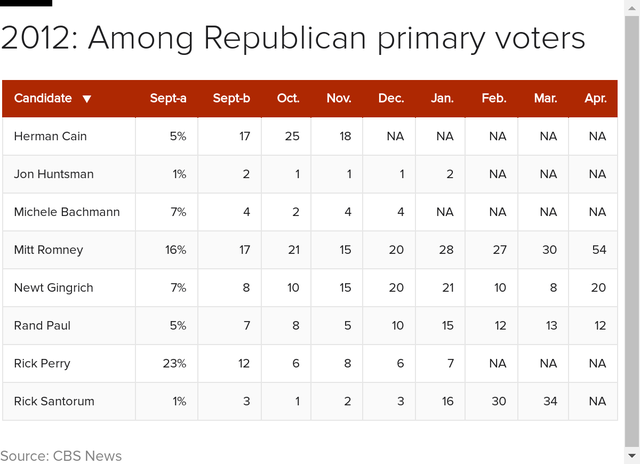Click the Oct. column header
Screen dimensions: 640x464
pos(288,98)
